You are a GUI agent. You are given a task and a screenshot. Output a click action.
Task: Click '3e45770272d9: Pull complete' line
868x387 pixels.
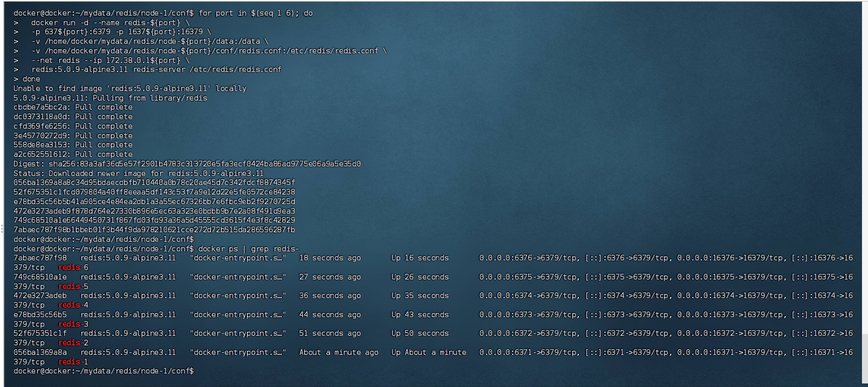pyautogui.click(x=73, y=136)
